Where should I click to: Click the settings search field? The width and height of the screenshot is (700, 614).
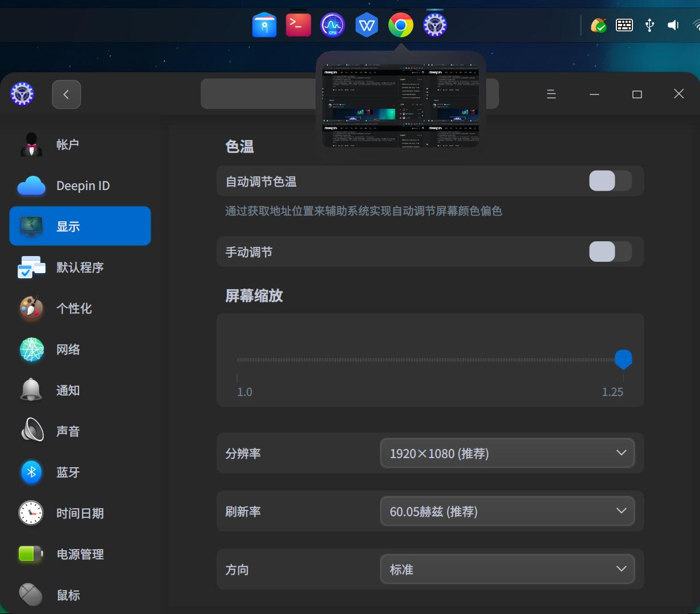(x=350, y=94)
